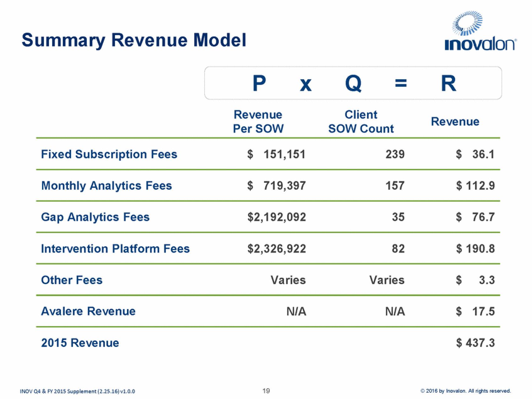
Task: Click the SOW count 35
Action: tap(398, 217)
